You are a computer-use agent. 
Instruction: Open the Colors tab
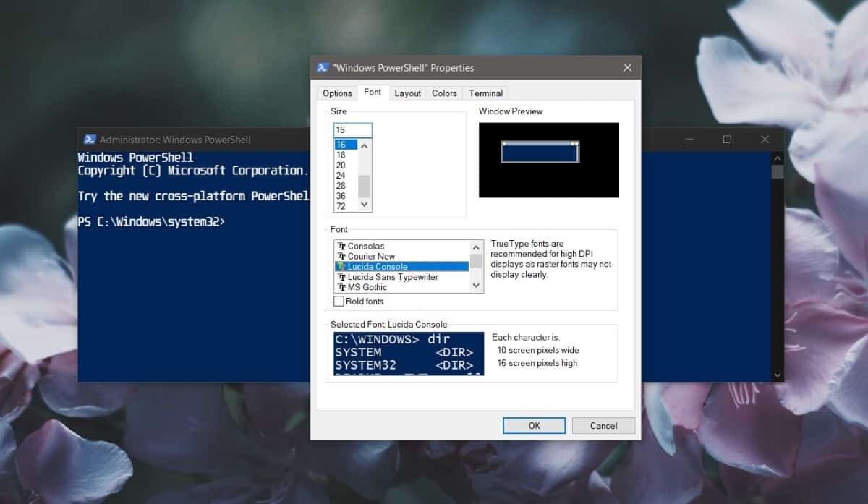tap(444, 93)
